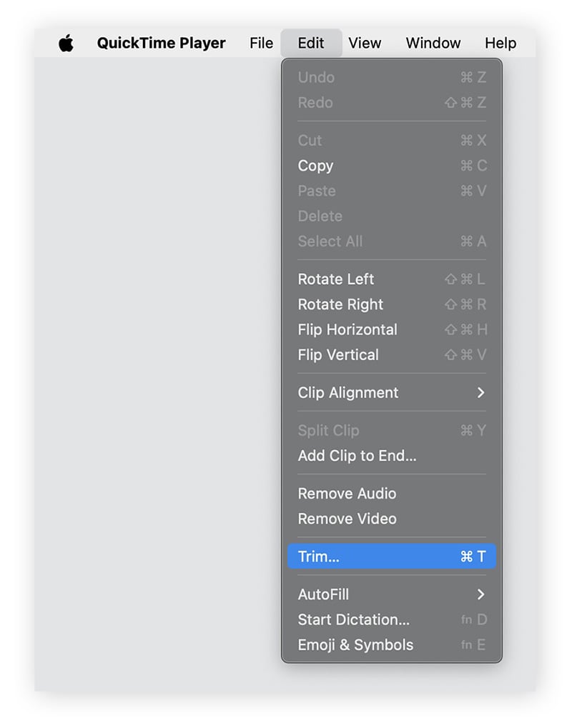The height and width of the screenshot is (728, 572).
Task: Open the QuickTime Player application menu
Action: click(x=161, y=43)
